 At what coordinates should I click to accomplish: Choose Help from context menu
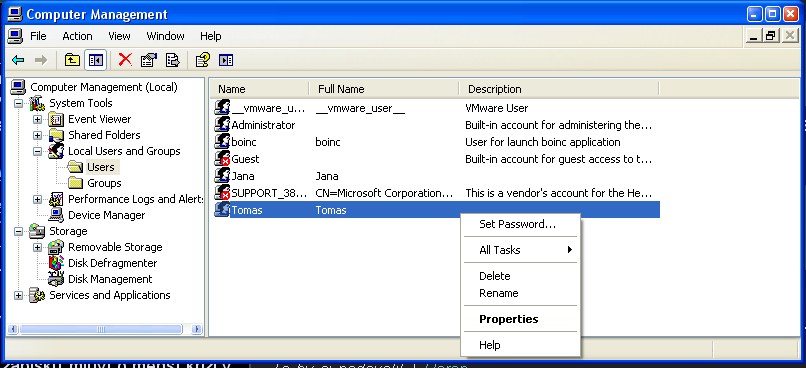click(521, 345)
